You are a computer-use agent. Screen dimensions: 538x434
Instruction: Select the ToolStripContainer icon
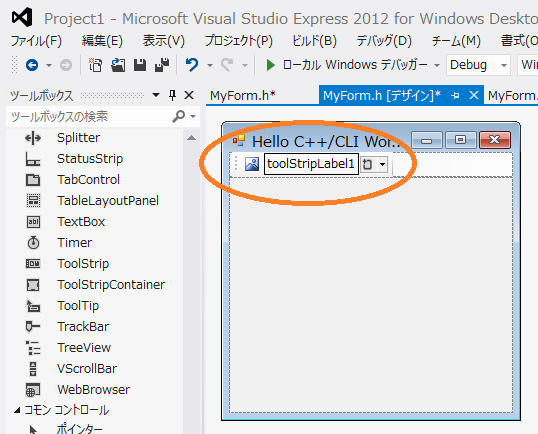point(33,285)
